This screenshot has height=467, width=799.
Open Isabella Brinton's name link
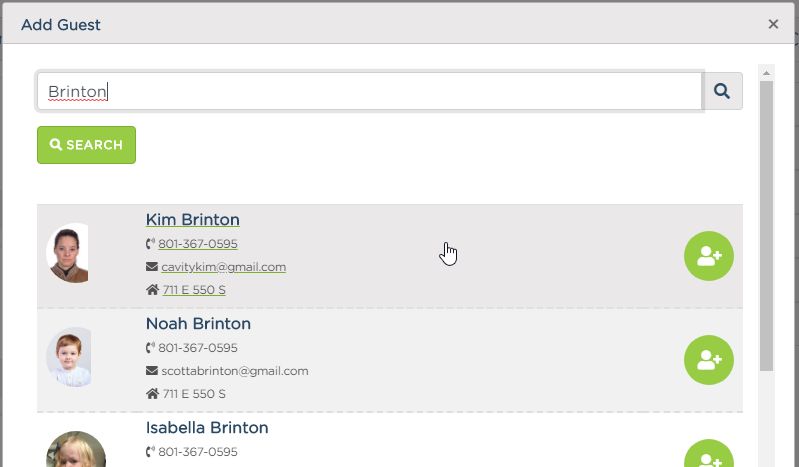point(207,428)
